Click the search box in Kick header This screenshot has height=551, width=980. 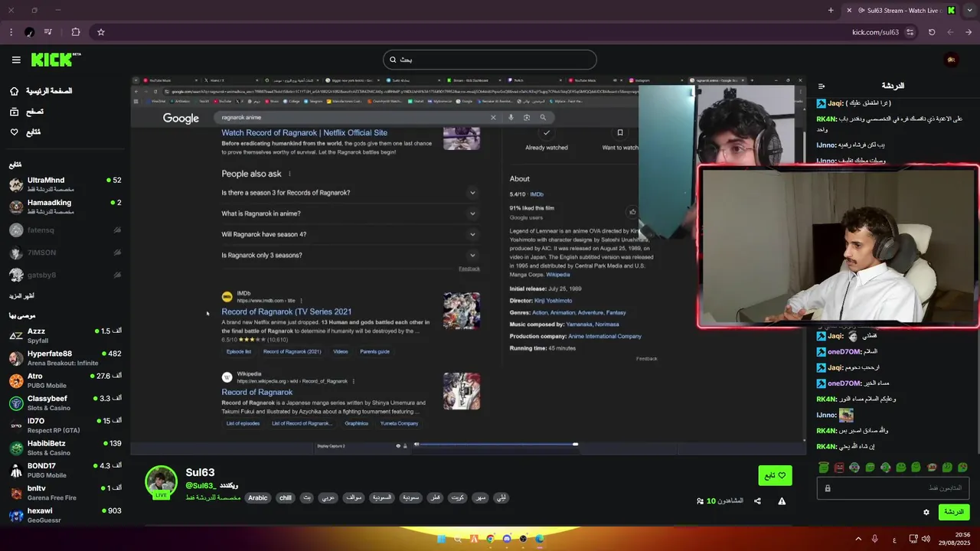(490, 60)
